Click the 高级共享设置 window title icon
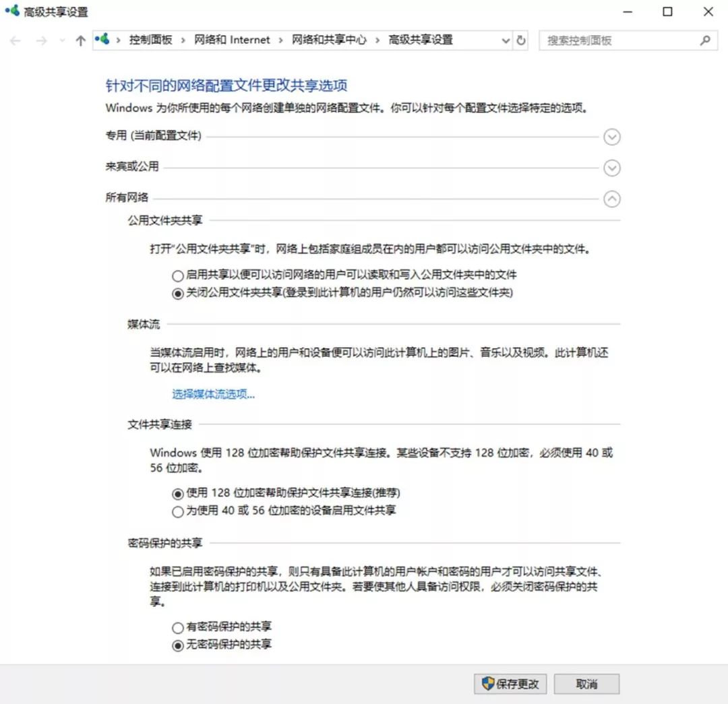 12,11
